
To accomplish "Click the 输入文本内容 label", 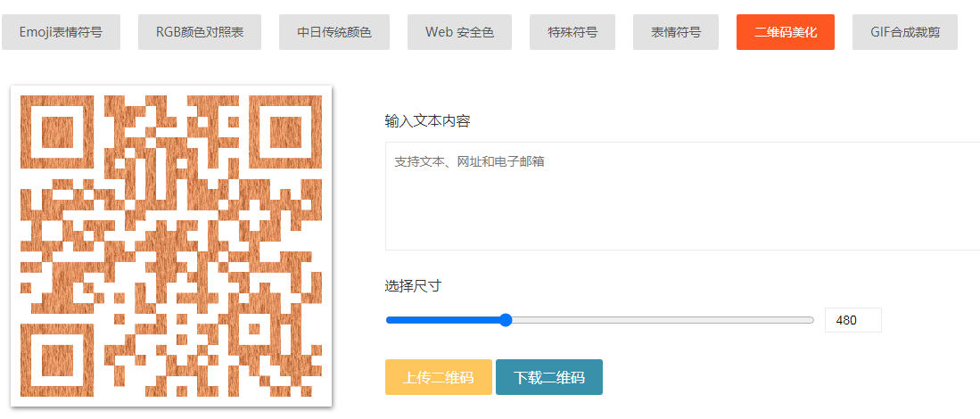I will pyautogui.click(x=427, y=121).
